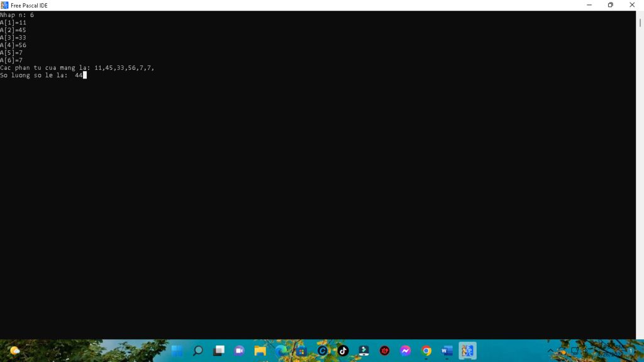Open the purple video chat app
The height and width of the screenshot is (362, 644).
(240, 351)
